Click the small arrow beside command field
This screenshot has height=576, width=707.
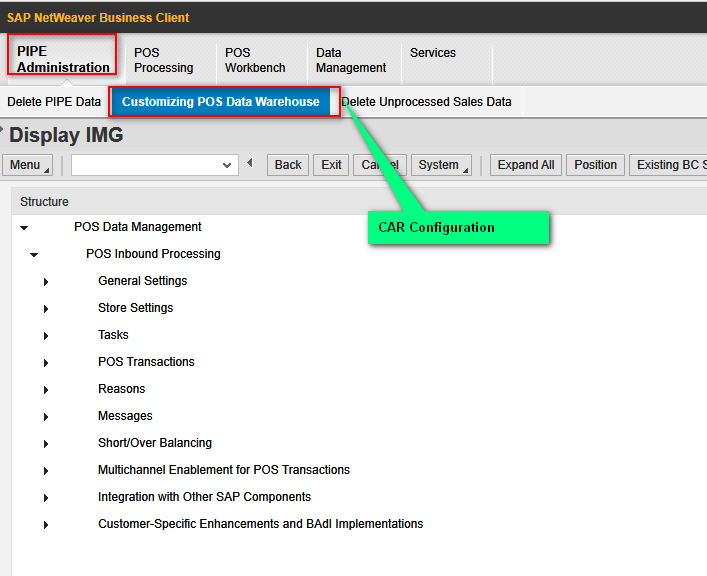click(250, 164)
